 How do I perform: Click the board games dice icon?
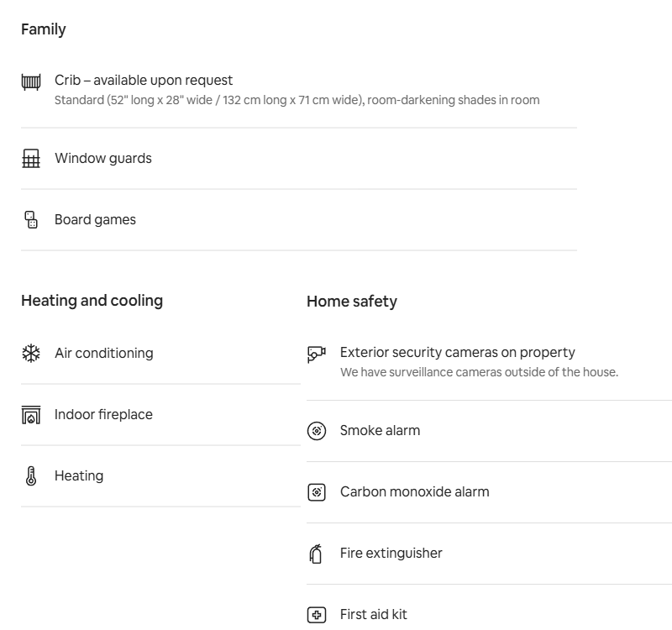click(x=31, y=219)
